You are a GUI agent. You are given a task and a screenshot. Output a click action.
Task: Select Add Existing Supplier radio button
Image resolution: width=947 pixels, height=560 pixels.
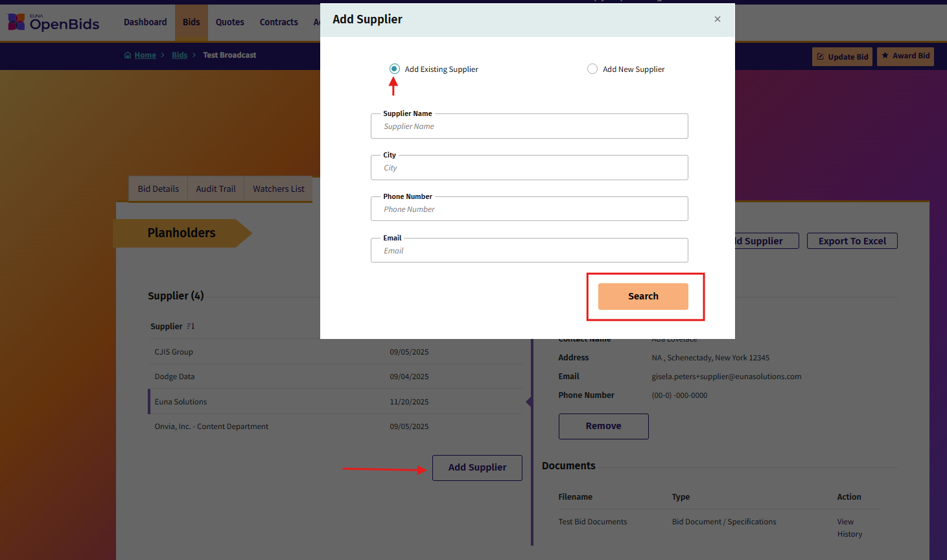pos(395,69)
